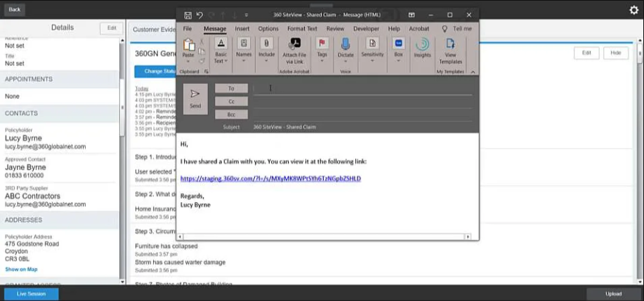The width and height of the screenshot is (644, 301).
Task: Click the Change Status button
Action: coord(156,72)
